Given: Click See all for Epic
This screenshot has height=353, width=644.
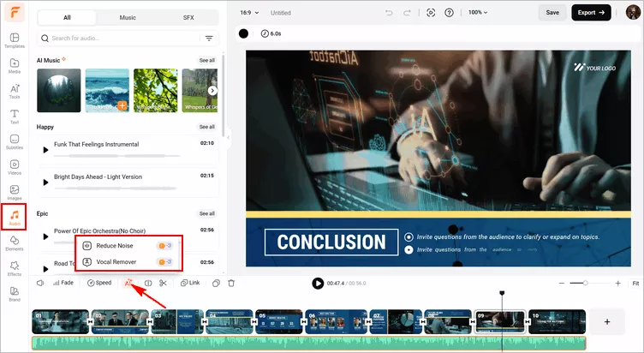Looking at the screenshot, I should [207, 213].
